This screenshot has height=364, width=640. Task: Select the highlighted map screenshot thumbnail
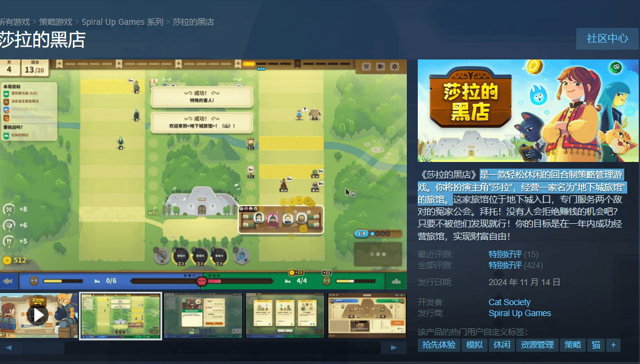point(121,315)
